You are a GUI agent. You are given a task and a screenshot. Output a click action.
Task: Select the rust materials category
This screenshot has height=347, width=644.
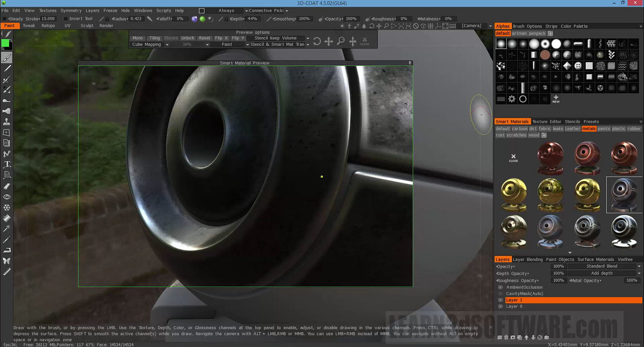(x=500, y=135)
